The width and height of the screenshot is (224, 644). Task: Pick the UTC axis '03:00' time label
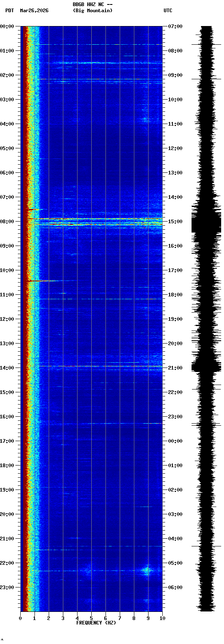pyautogui.click(x=175, y=514)
